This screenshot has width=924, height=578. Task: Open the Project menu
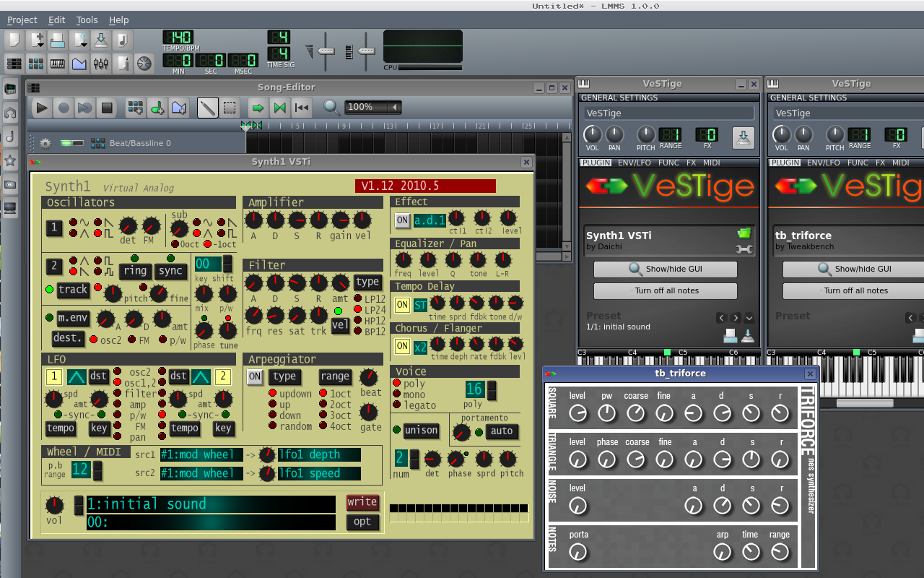pos(22,20)
